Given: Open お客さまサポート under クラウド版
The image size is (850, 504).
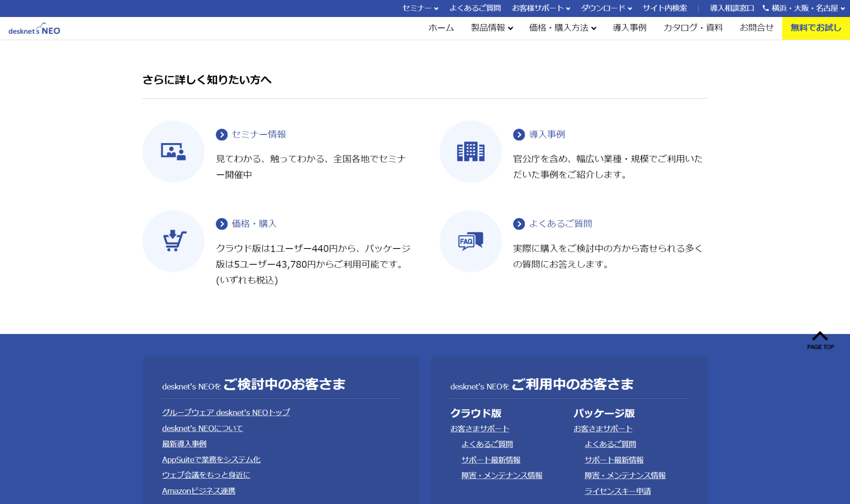Looking at the screenshot, I should (480, 429).
